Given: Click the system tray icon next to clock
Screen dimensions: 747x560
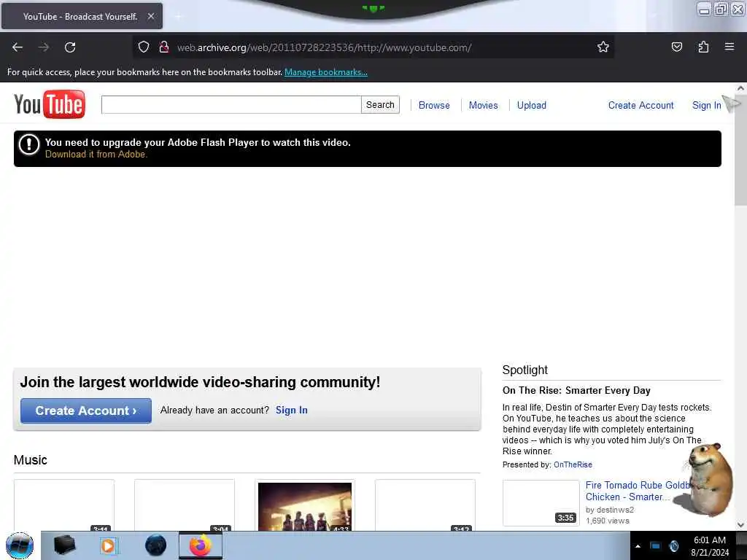Looking at the screenshot, I should click(x=673, y=545).
